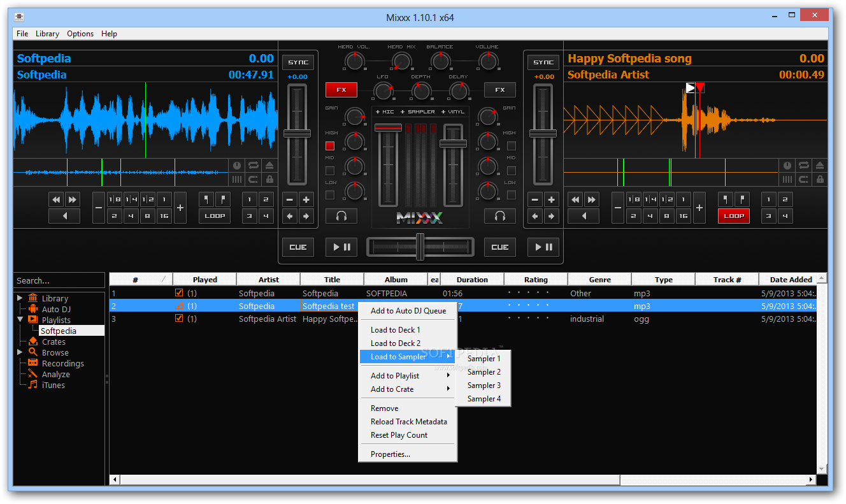Click left deck rewind button
846x504 pixels.
pyautogui.click(x=56, y=199)
